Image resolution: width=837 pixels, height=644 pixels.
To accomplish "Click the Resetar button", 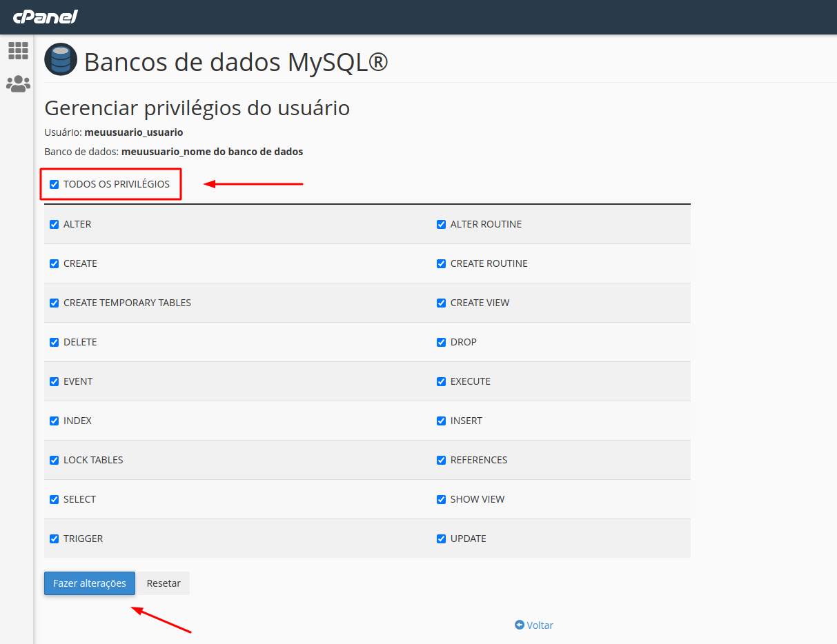I will coord(164,583).
